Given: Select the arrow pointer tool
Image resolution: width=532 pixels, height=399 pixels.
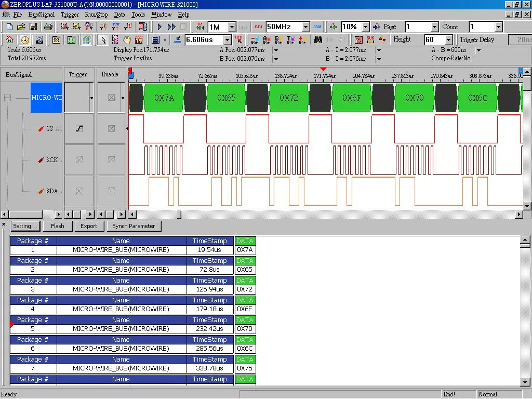Looking at the screenshot, I should 103,39.
